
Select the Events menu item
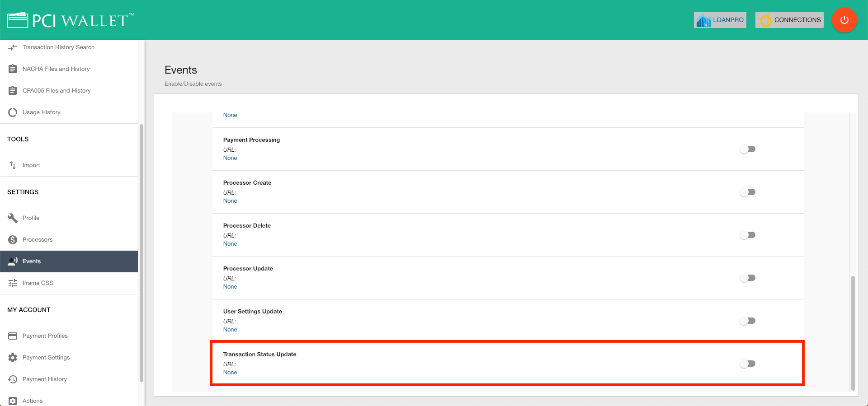[x=69, y=261]
